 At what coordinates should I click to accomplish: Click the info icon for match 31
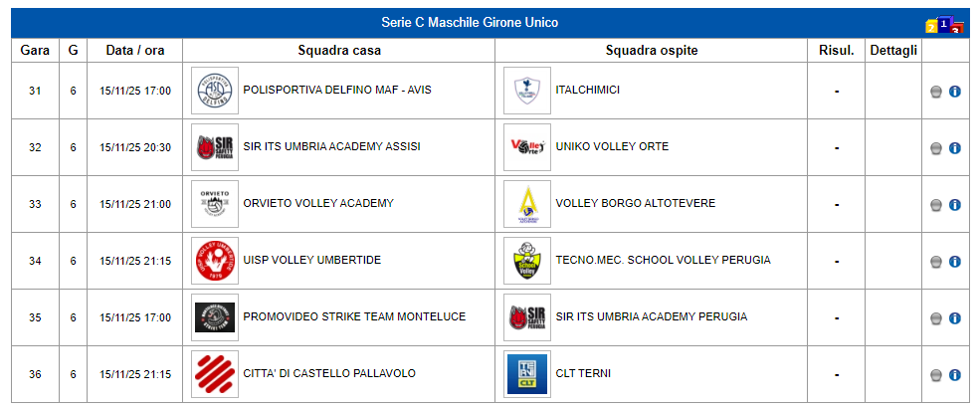coord(954,92)
